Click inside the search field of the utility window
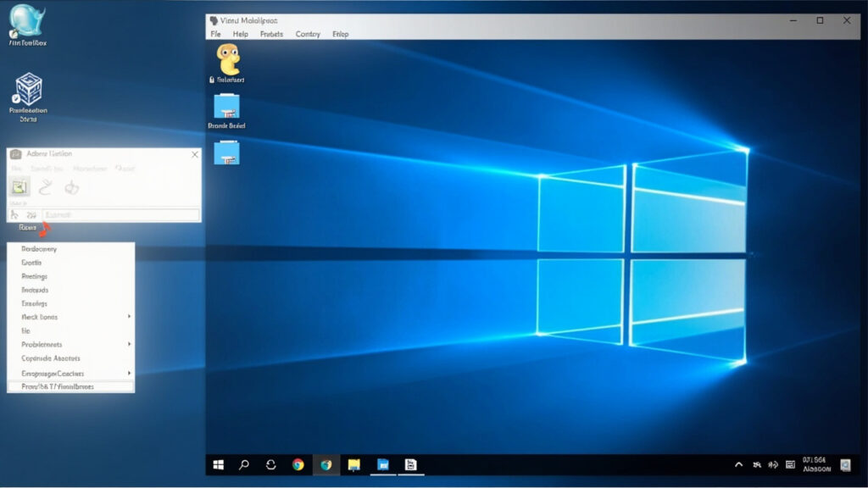868x488 pixels. click(123, 214)
